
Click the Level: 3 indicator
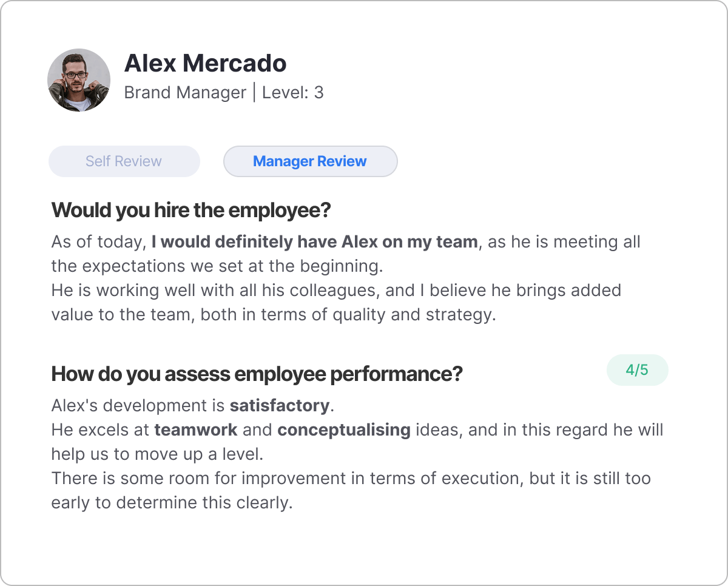(x=292, y=92)
